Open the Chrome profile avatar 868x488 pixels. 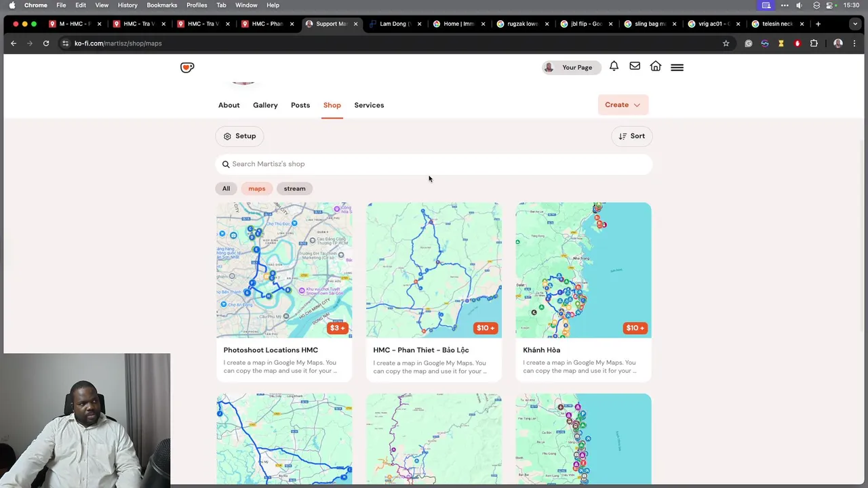[x=838, y=43]
